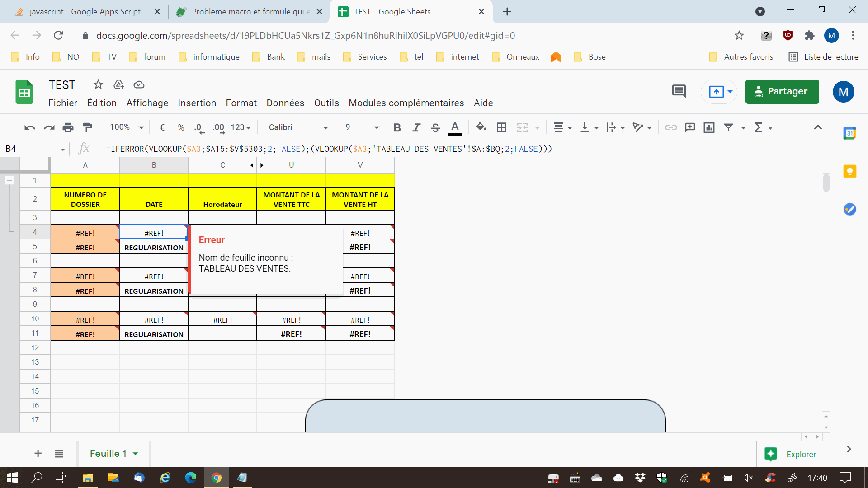Open comment history with the speech bubble icon
This screenshot has height=488, width=868.
(x=679, y=91)
